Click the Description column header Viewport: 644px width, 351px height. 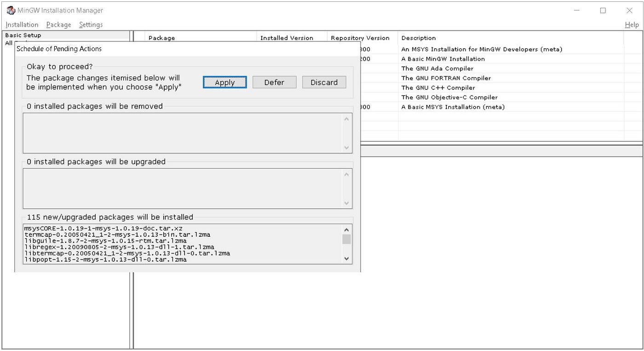(x=418, y=38)
